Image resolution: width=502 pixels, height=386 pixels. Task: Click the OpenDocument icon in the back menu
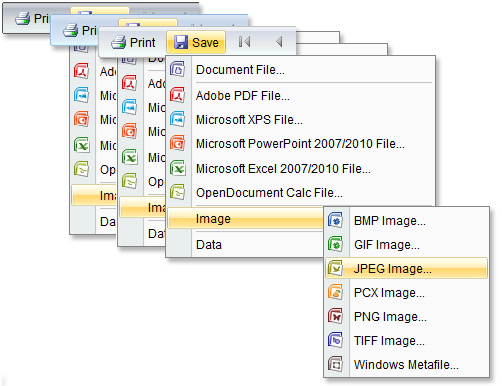pos(81,168)
